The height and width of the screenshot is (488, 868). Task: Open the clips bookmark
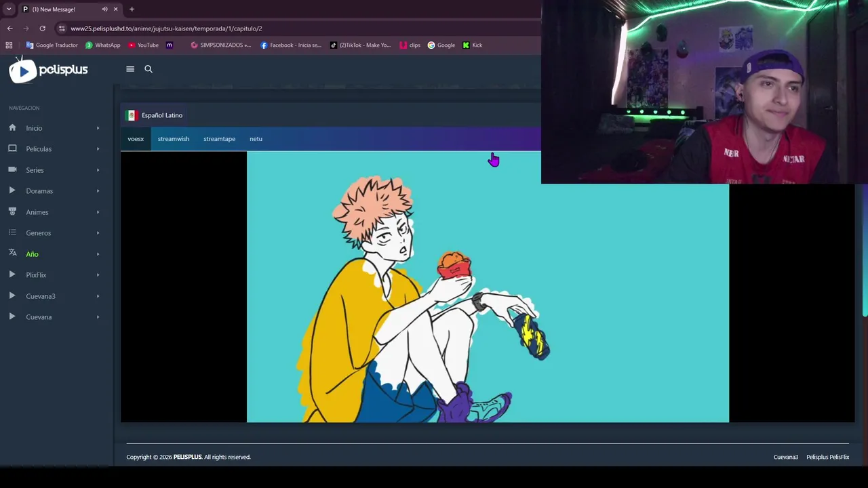coord(410,45)
